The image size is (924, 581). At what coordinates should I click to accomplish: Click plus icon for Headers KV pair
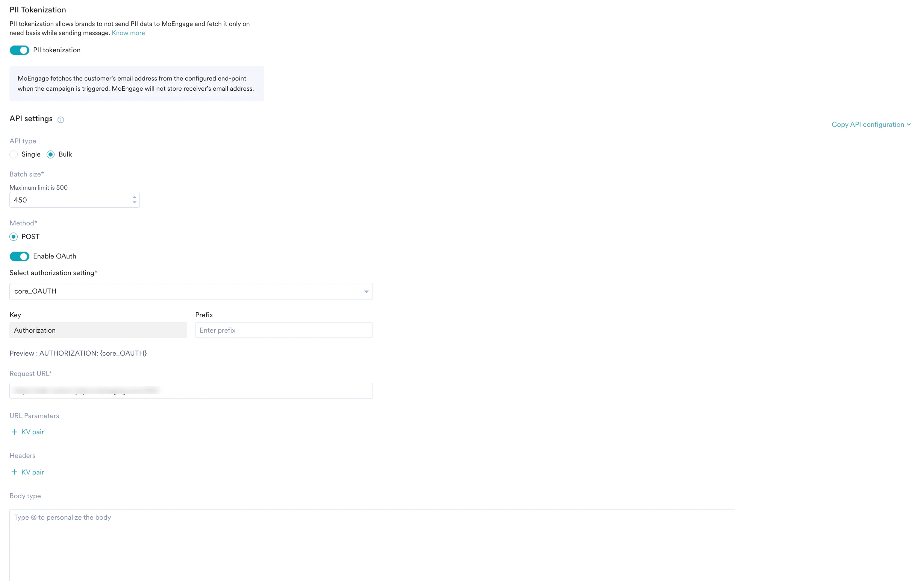coord(14,472)
